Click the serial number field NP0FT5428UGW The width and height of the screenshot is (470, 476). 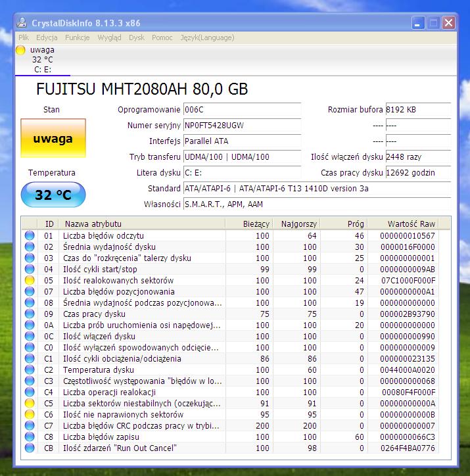coord(242,126)
